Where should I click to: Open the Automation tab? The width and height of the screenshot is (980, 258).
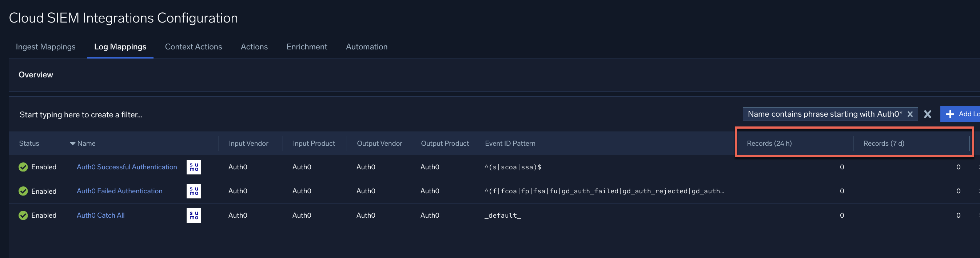[366, 47]
